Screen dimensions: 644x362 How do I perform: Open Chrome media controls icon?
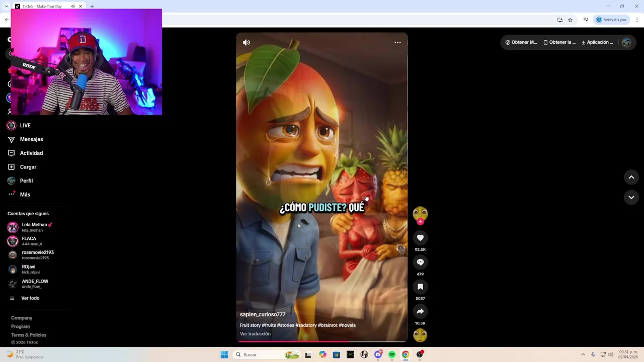(x=586, y=20)
